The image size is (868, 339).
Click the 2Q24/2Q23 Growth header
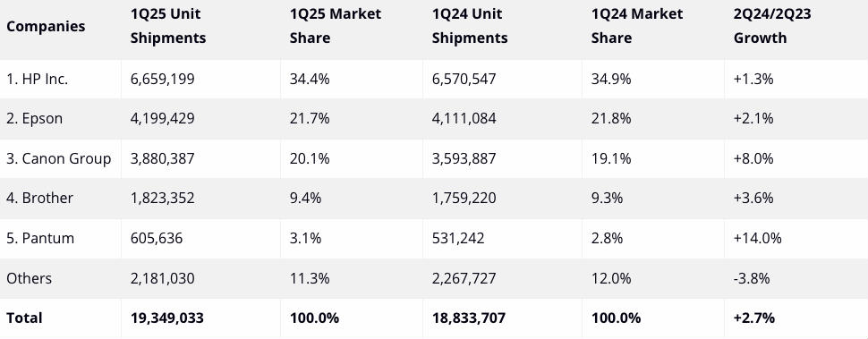(772, 26)
